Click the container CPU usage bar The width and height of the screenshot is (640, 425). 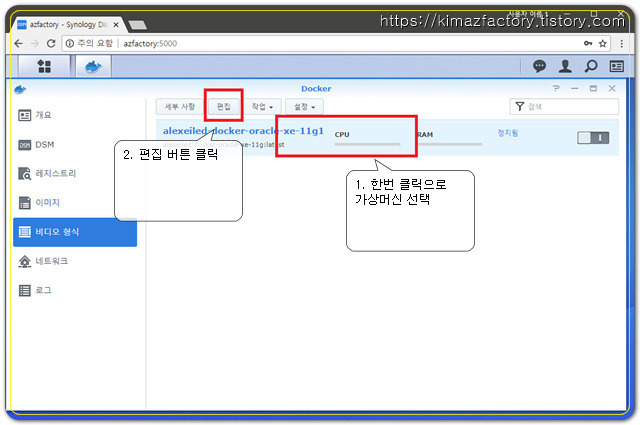tap(367, 144)
